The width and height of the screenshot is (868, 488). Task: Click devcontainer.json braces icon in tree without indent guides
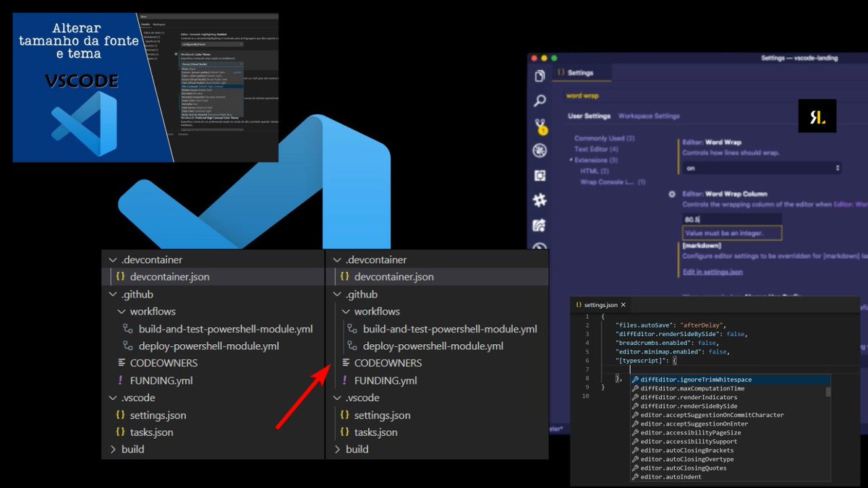pyautogui.click(x=121, y=277)
